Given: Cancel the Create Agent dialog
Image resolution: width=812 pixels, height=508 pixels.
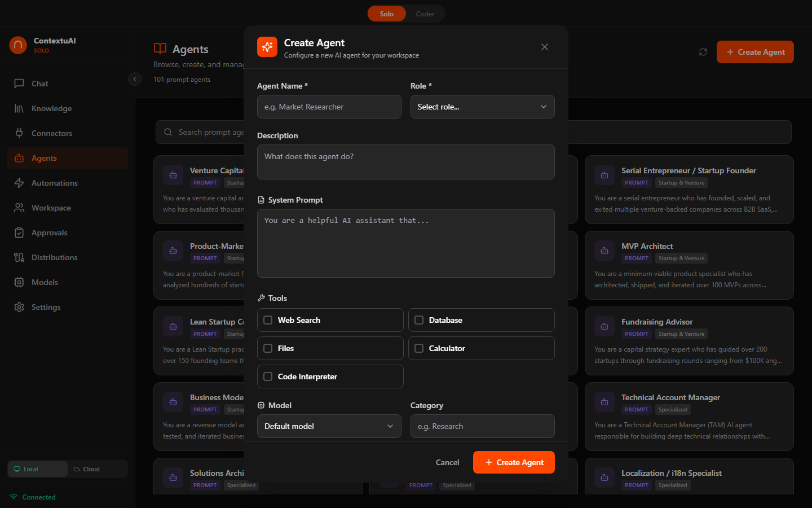Looking at the screenshot, I should (448, 462).
